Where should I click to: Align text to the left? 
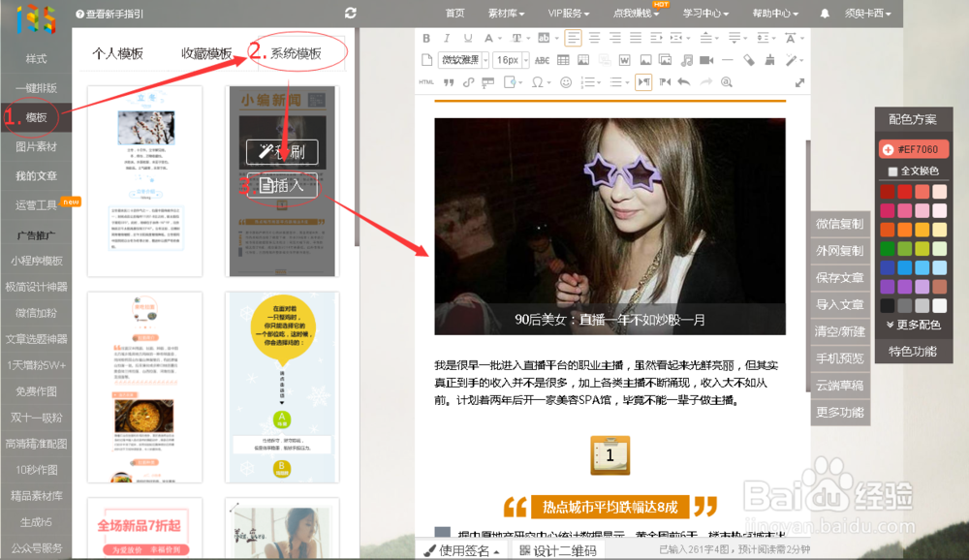(573, 39)
